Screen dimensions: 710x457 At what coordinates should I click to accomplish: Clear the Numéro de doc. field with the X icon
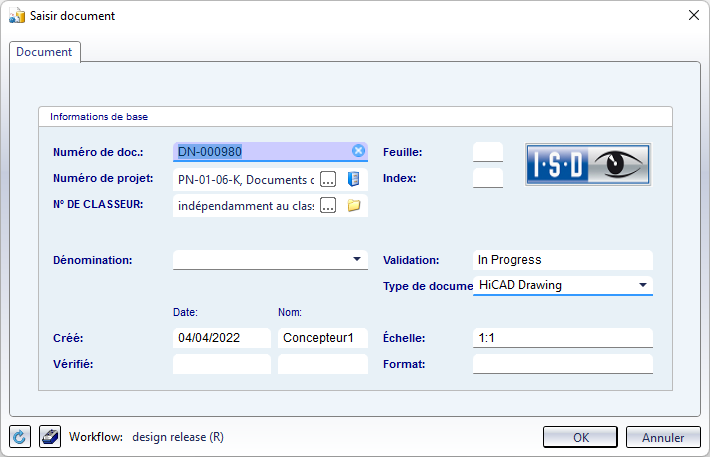(x=358, y=151)
